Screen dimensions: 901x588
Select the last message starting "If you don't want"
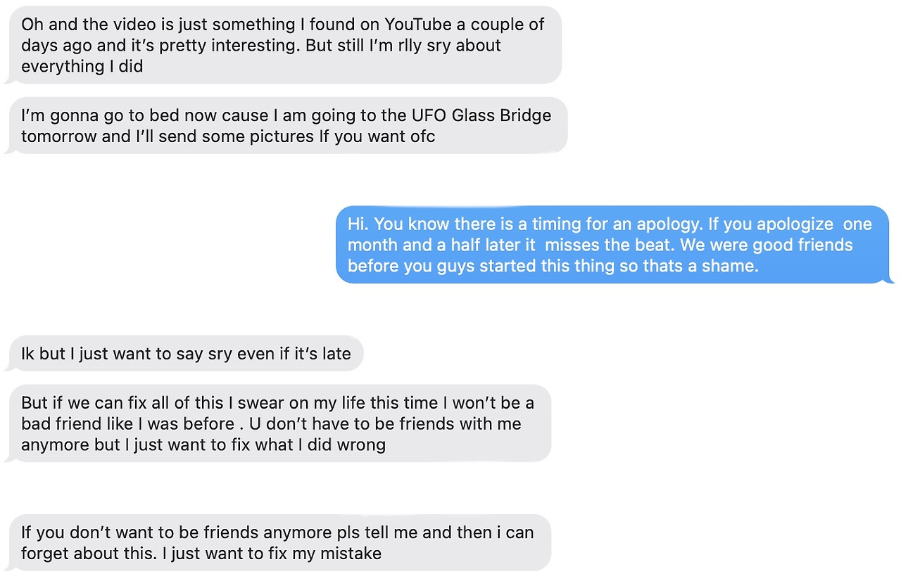(x=277, y=542)
